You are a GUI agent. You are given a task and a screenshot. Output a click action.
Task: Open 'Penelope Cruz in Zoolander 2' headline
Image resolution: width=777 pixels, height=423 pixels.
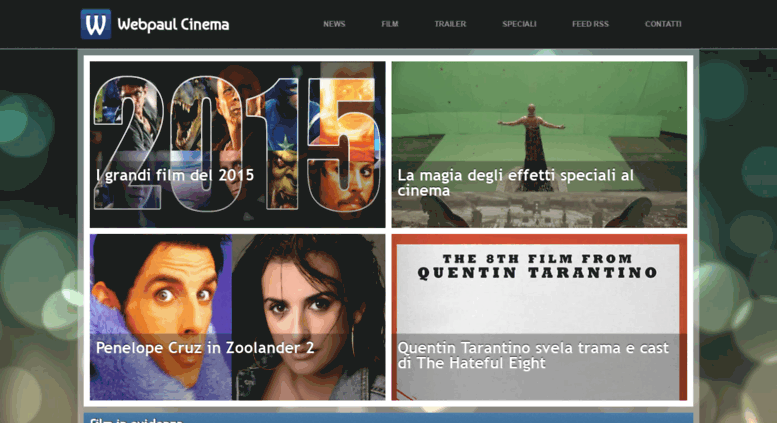point(205,348)
